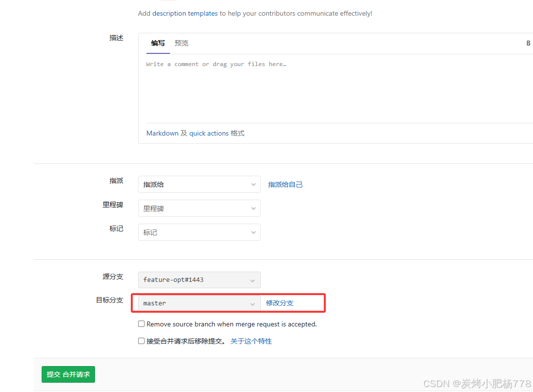
Task: Expand the master target branch dropdown
Action: (199, 303)
